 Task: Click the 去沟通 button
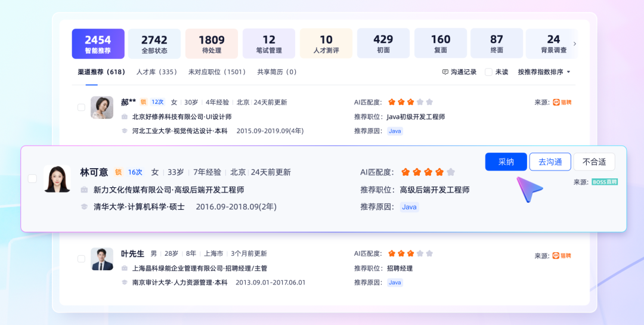point(550,162)
